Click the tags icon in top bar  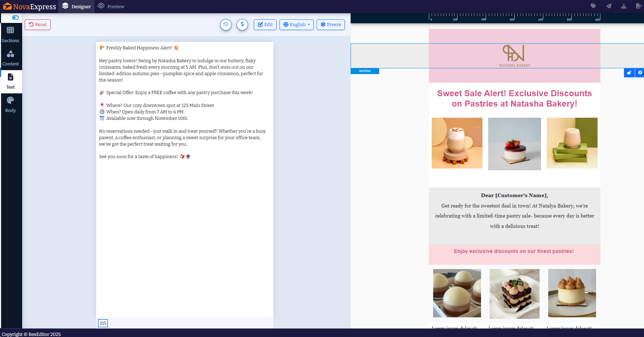click(593, 6)
